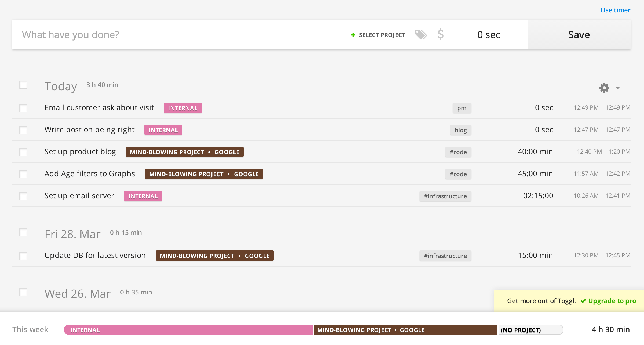Screen dimensions: 644x345
Task: Click 'Update DB for latest version' description
Action: coord(95,255)
